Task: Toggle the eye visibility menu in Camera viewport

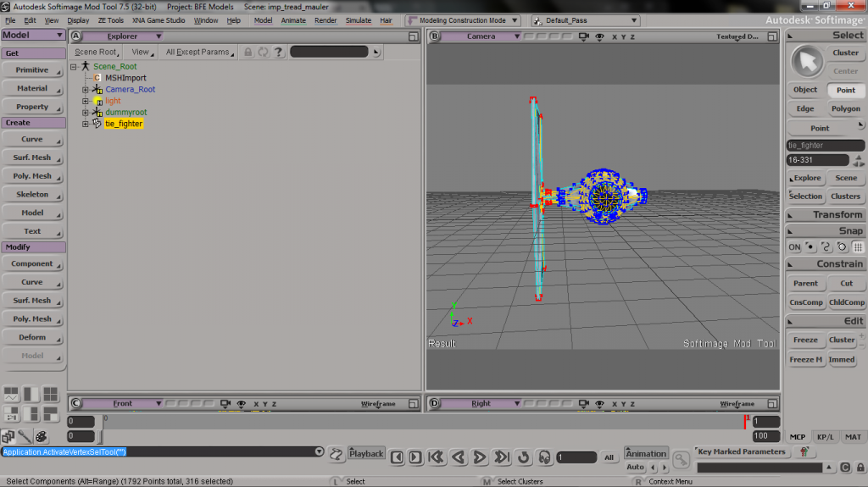Action: 599,36
